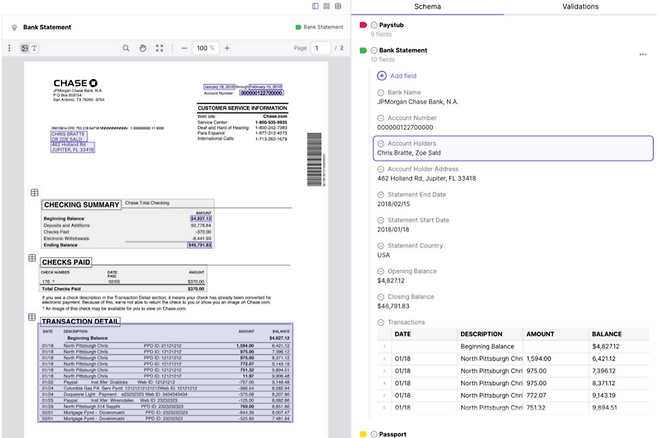
Task: Switch to text view mode toggle
Action: point(34,48)
